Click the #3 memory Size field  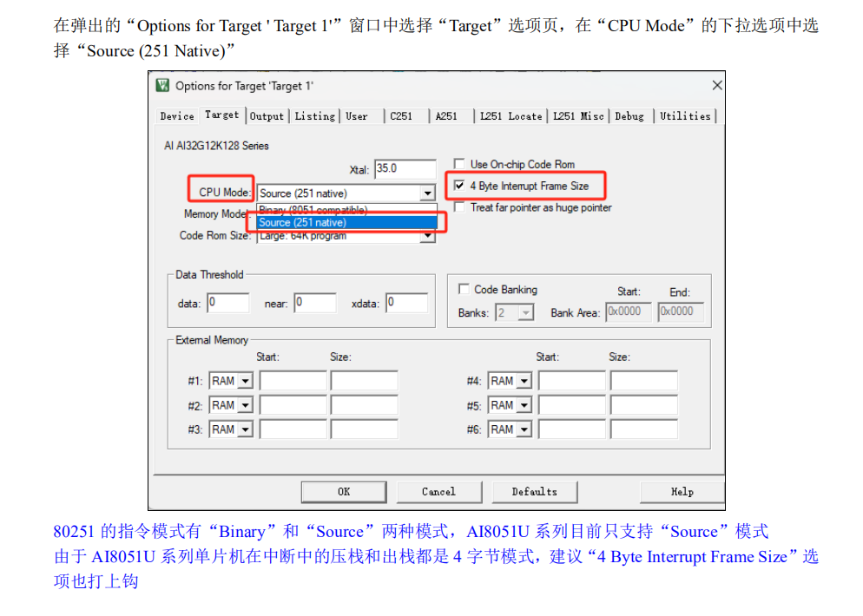(365, 429)
